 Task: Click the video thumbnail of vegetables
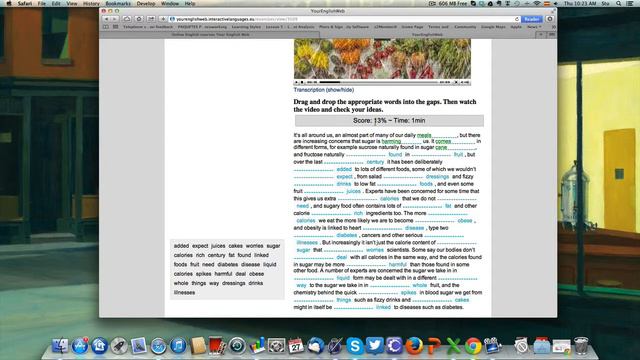382,58
